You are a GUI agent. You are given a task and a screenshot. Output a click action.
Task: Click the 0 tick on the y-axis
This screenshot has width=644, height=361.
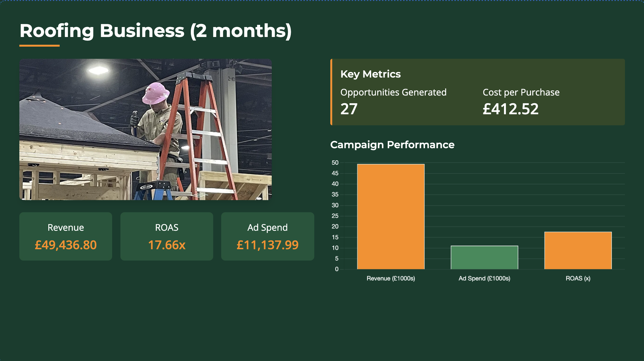(337, 269)
